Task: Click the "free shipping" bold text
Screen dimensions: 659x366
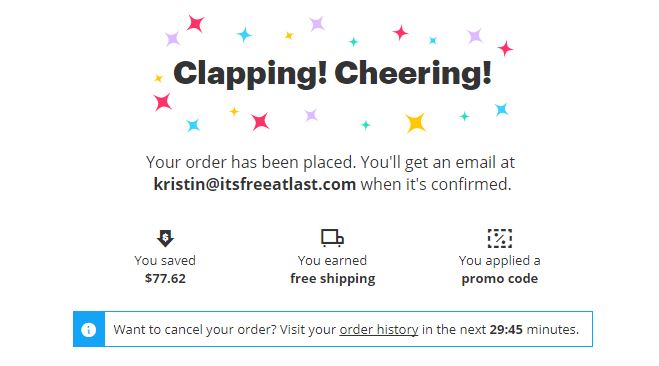Action: tap(332, 279)
